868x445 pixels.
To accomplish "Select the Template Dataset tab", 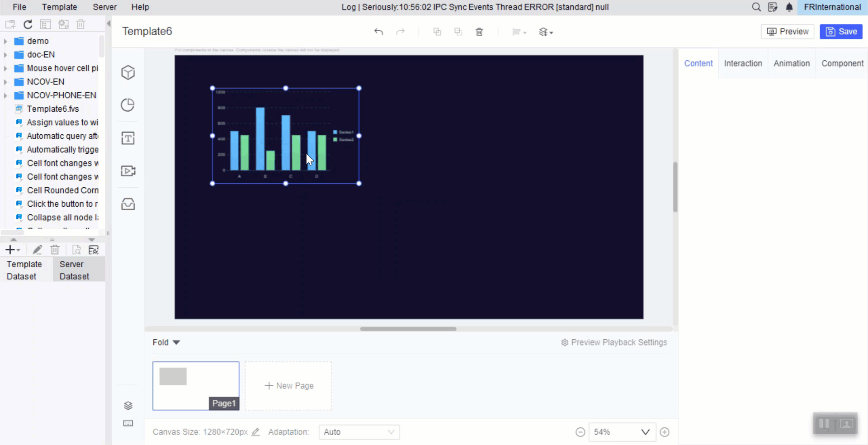I will tap(26, 270).
